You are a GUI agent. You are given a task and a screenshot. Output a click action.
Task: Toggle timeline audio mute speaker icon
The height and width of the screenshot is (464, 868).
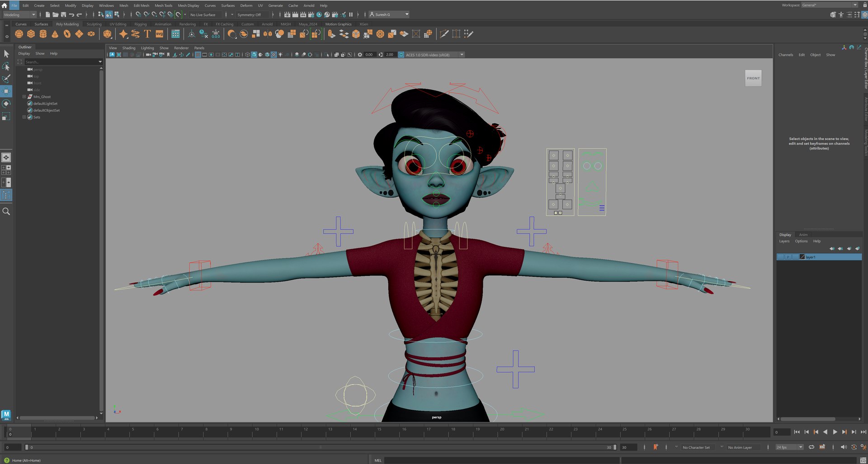pos(844,447)
